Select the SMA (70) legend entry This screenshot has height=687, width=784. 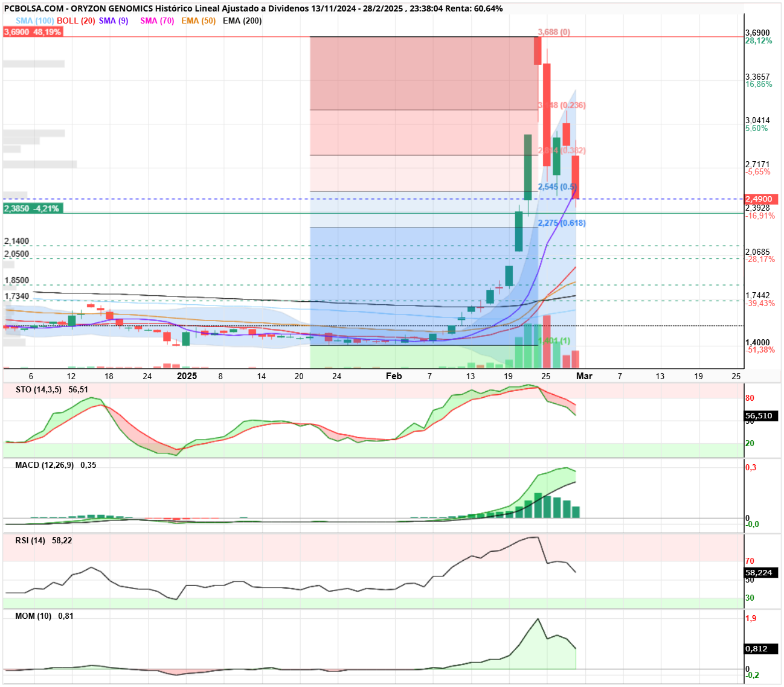pos(157,21)
